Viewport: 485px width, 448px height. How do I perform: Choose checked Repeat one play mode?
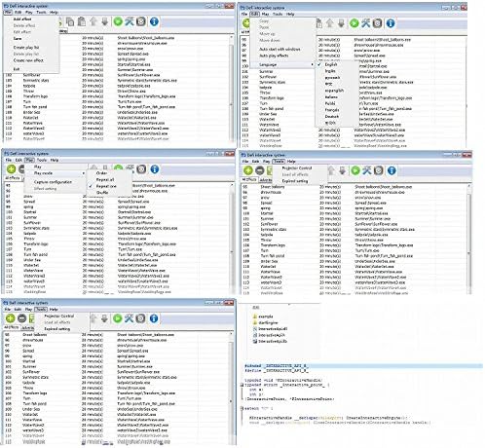105,186
